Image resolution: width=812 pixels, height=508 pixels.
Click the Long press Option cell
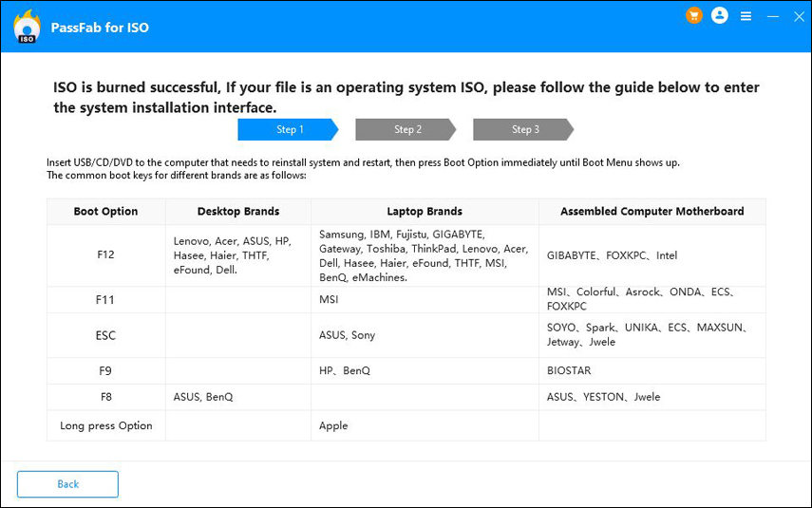tap(106, 425)
